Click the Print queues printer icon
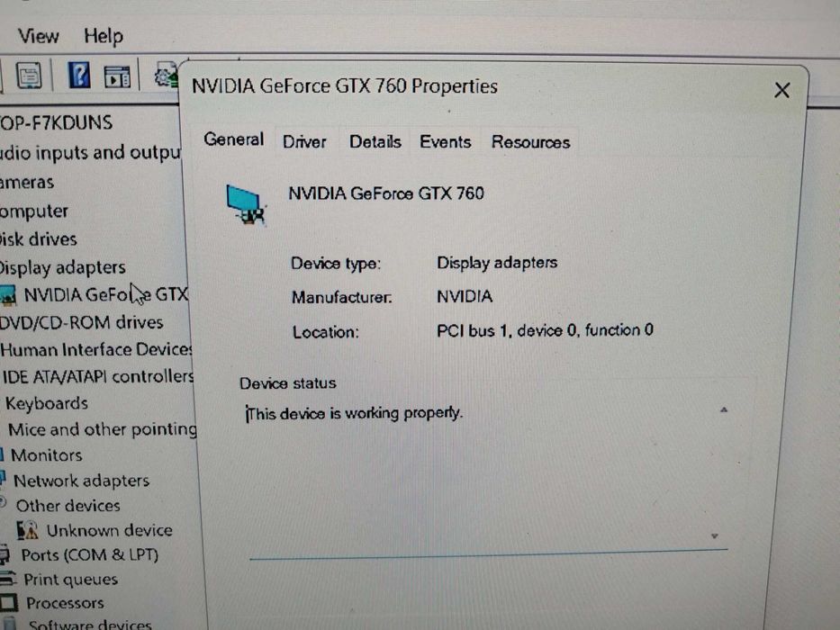This screenshot has width=840, height=630. tap(8, 579)
